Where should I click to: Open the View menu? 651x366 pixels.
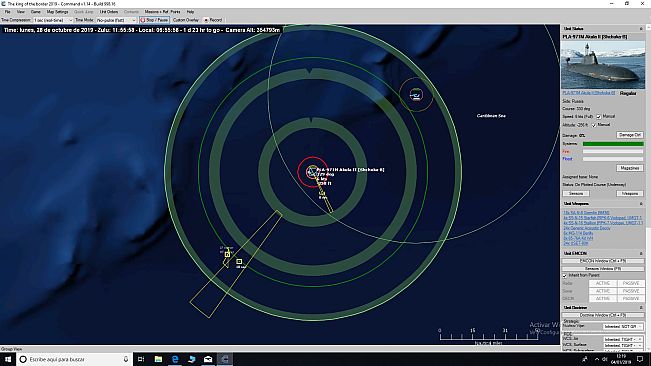tap(20, 12)
